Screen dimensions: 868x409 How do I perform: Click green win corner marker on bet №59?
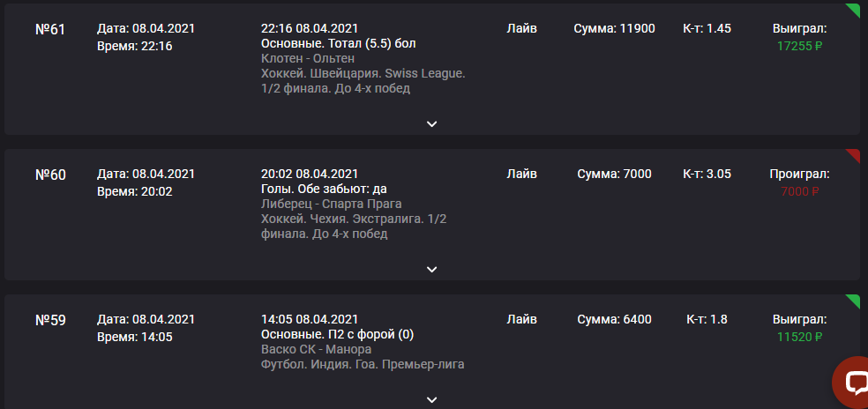tap(854, 301)
